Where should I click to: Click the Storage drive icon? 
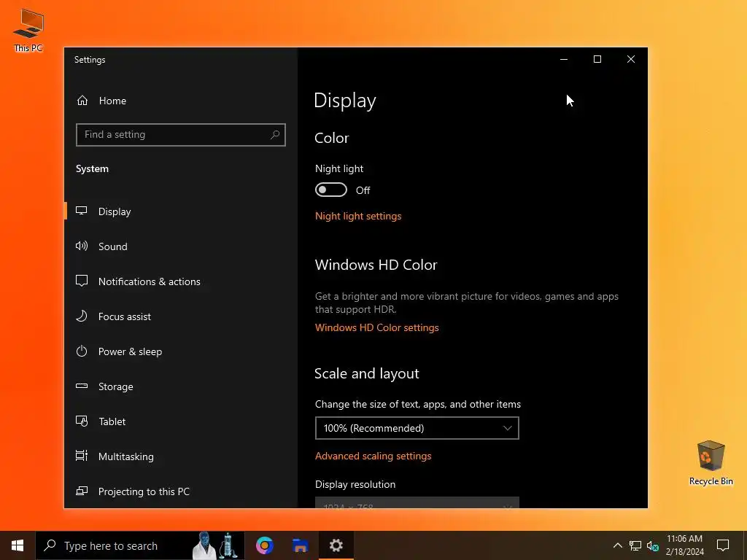(82, 386)
